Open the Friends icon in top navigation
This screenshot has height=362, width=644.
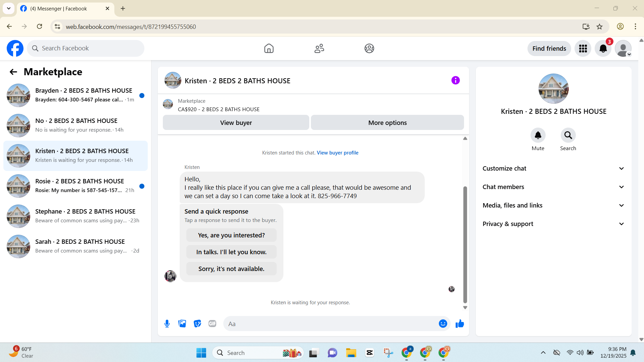319,48
